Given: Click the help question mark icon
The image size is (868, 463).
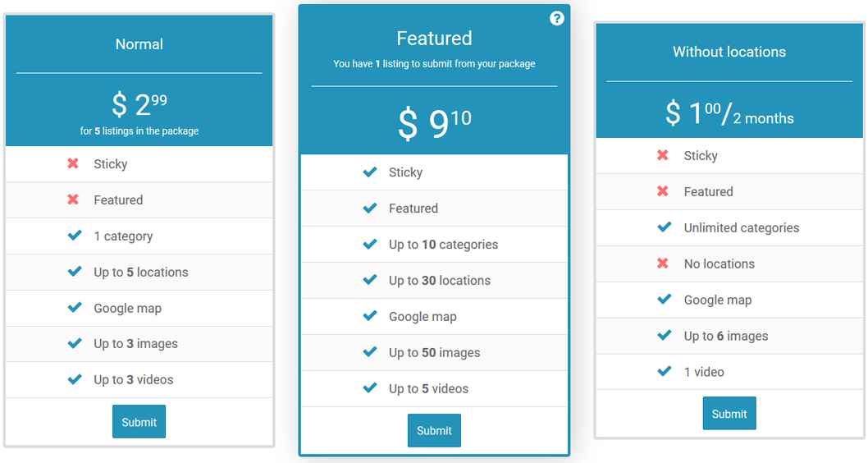Looking at the screenshot, I should pos(557,18).
